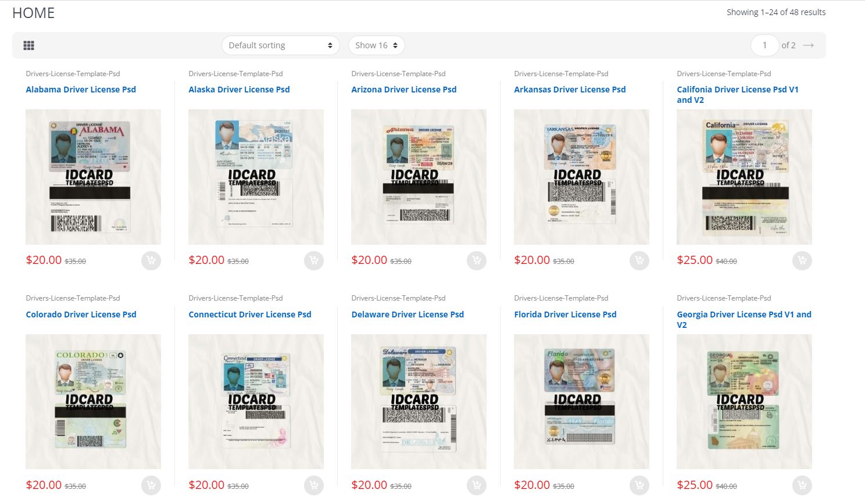Open the category link above the Alabama title
865x504 pixels.
tap(73, 74)
